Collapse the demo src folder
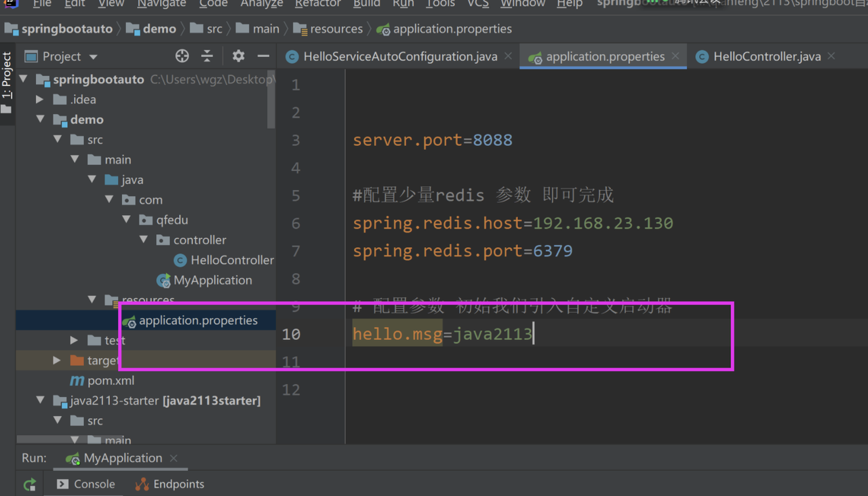 point(58,140)
